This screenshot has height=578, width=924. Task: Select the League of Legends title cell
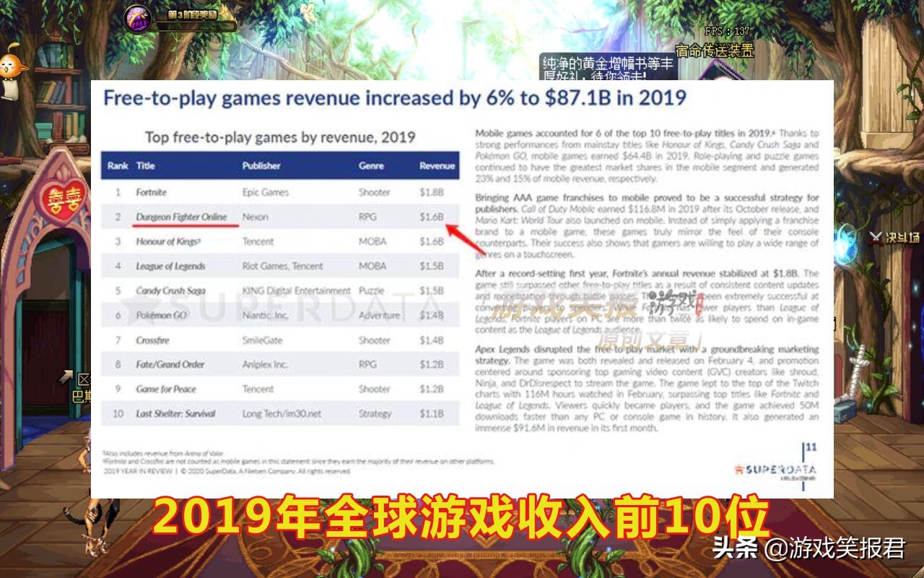coord(170,266)
